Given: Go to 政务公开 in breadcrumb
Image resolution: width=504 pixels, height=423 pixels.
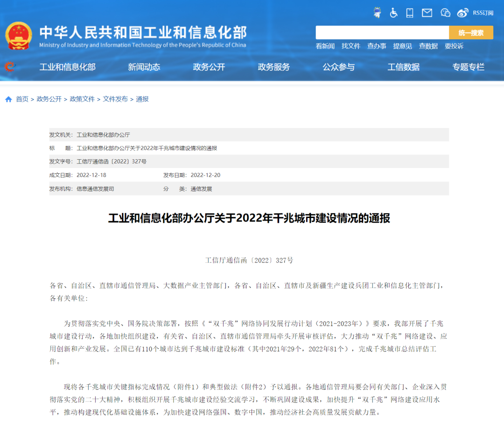Looking at the screenshot, I should coord(49,99).
